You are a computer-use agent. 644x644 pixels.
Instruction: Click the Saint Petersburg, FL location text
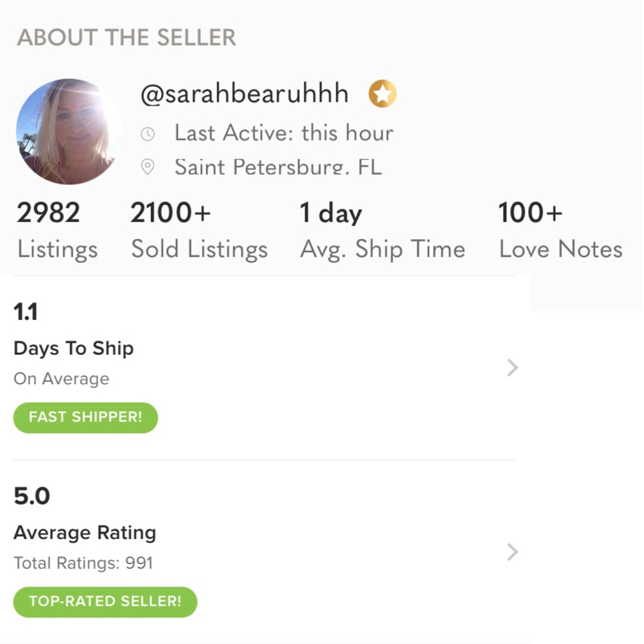[x=278, y=167]
